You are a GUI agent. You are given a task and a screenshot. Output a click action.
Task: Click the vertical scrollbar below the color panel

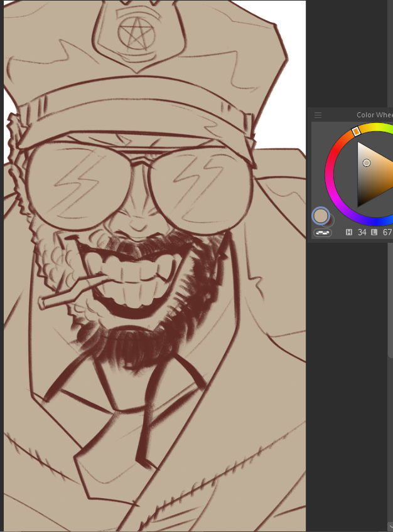[x=390, y=300]
